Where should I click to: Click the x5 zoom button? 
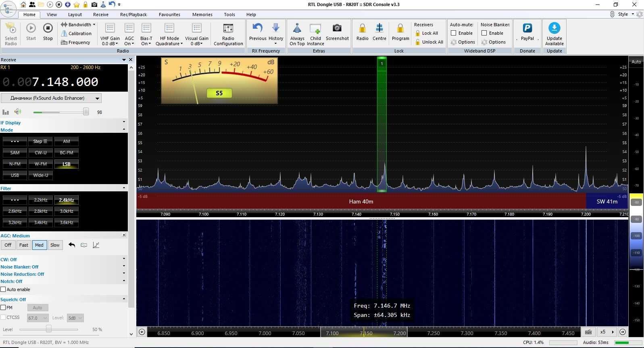click(x=603, y=332)
